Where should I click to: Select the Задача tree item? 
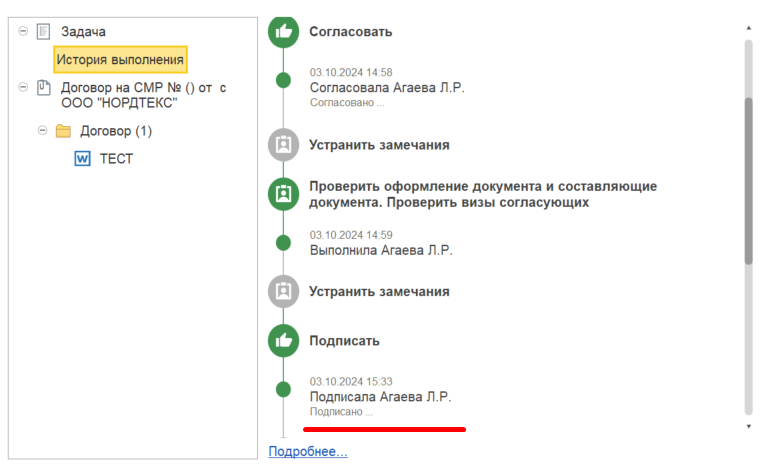point(83,32)
